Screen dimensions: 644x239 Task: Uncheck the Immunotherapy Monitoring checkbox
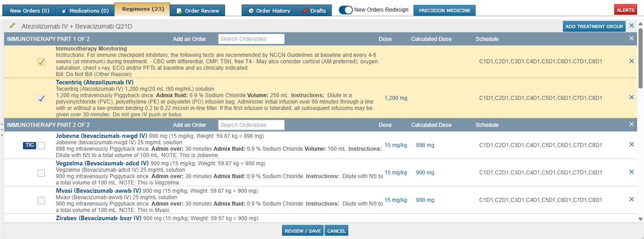point(41,62)
